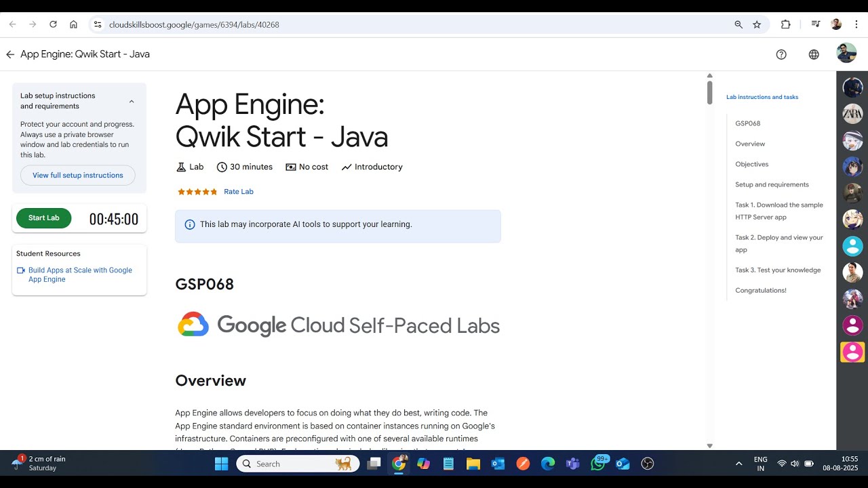Click the Windows taskbar Search box

click(298, 464)
